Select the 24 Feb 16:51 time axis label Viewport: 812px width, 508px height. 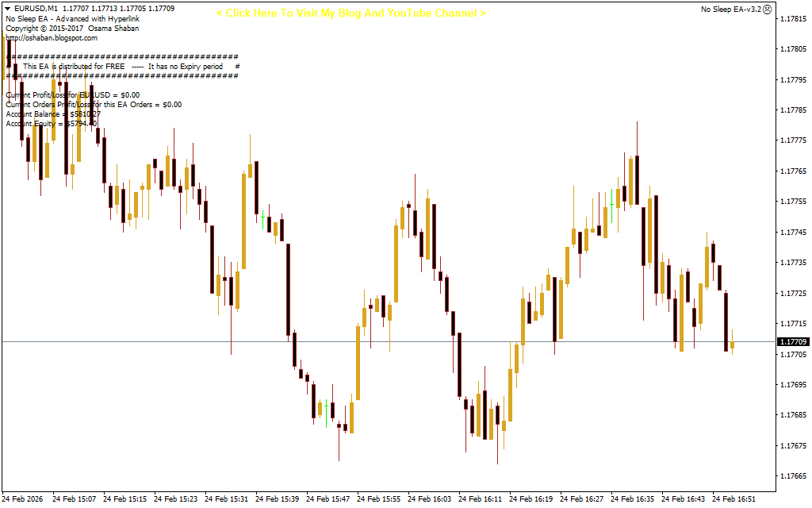pos(733,499)
